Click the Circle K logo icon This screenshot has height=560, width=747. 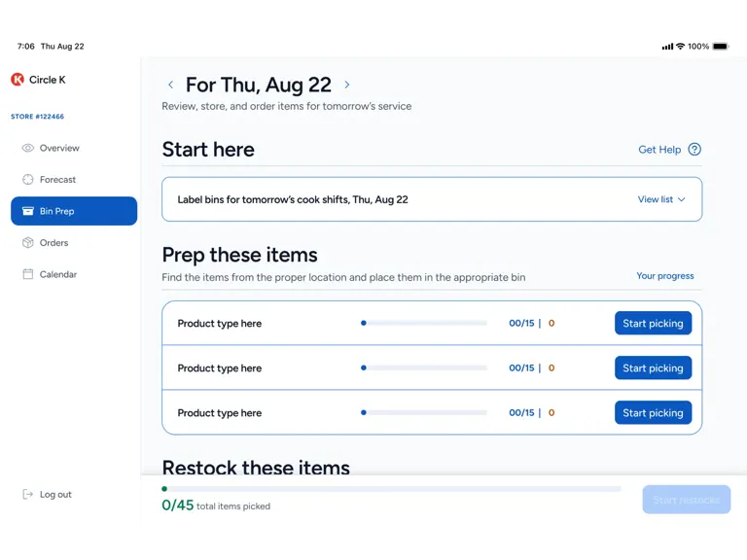(18, 79)
